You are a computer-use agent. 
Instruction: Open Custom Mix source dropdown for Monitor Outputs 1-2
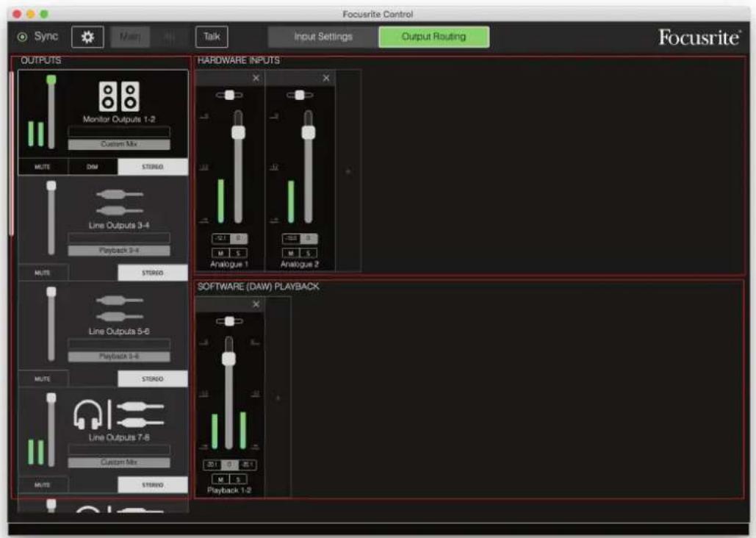(119, 144)
